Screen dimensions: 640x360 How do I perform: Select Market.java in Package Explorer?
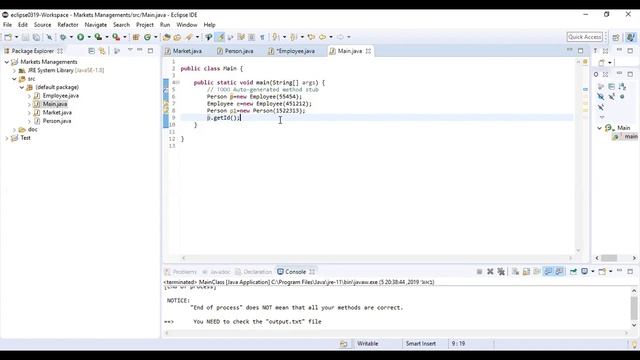tap(57, 112)
